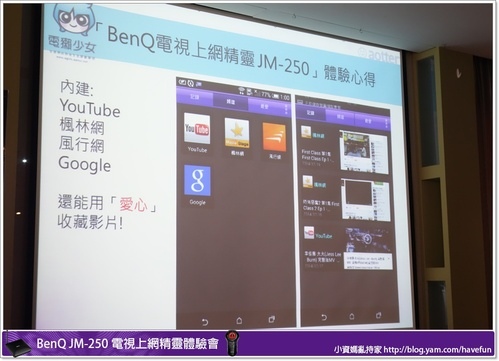Click the "77%" battery percentage text
Screen dimensions: 499x361
tap(266, 95)
